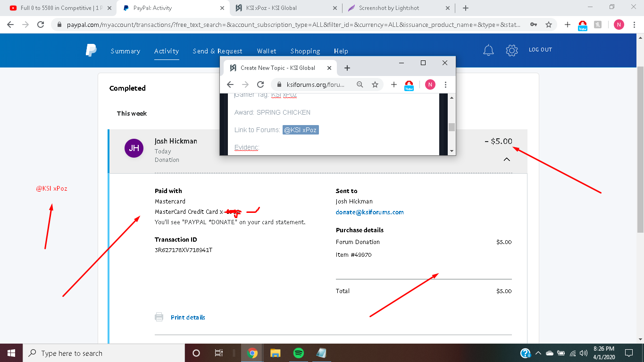Open the Windows Start menu
Viewport: 644px width, 362px height.
tap(11, 353)
